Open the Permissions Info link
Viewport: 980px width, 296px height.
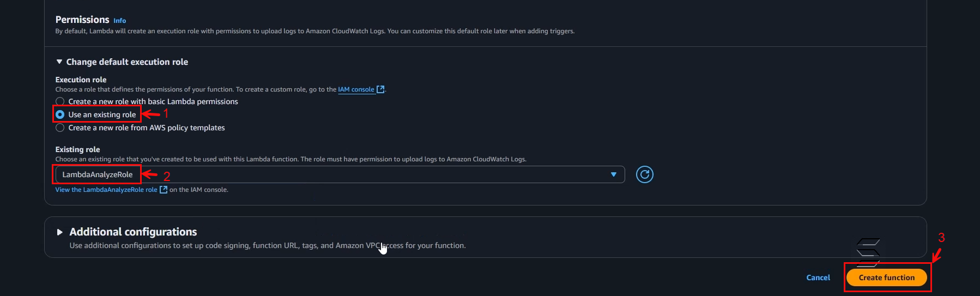click(120, 21)
